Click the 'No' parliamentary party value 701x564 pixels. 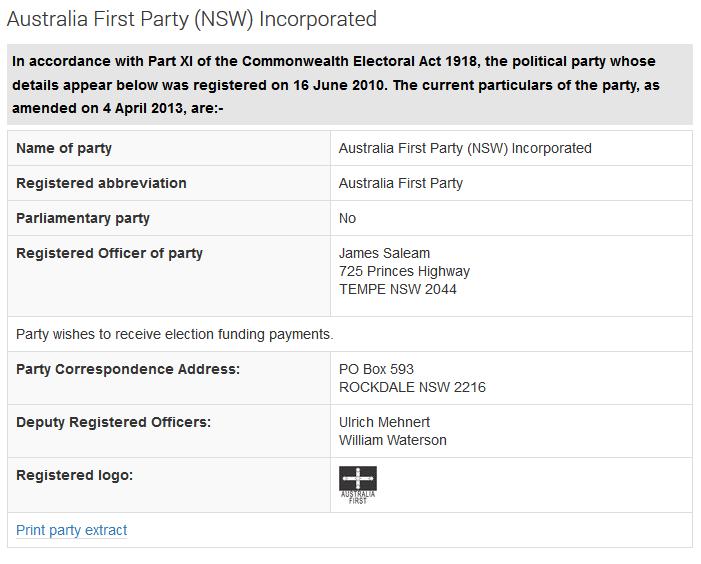(x=347, y=218)
